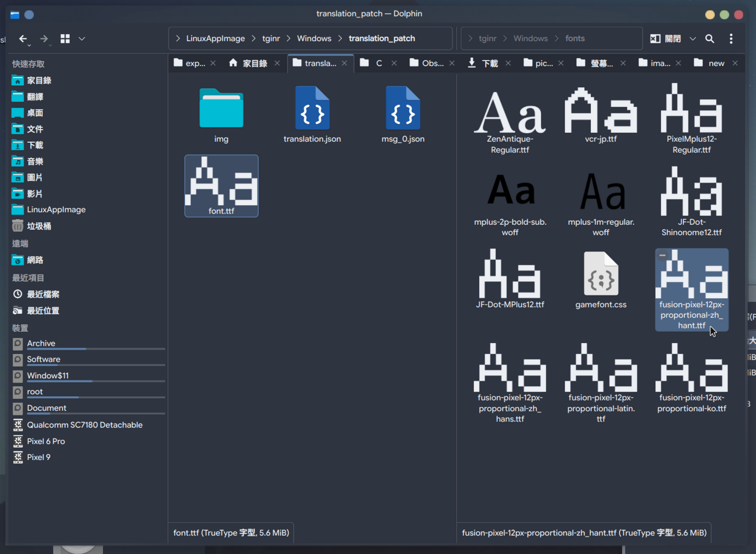The width and height of the screenshot is (756, 554).
Task: Open the 垃圾桶 trash location
Action: coord(39,226)
